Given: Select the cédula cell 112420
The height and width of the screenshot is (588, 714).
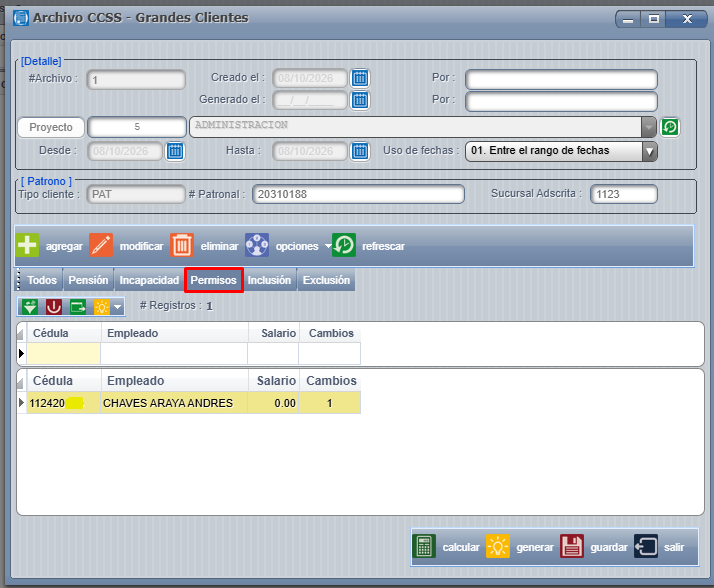Looking at the screenshot, I should (x=64, y=403).
